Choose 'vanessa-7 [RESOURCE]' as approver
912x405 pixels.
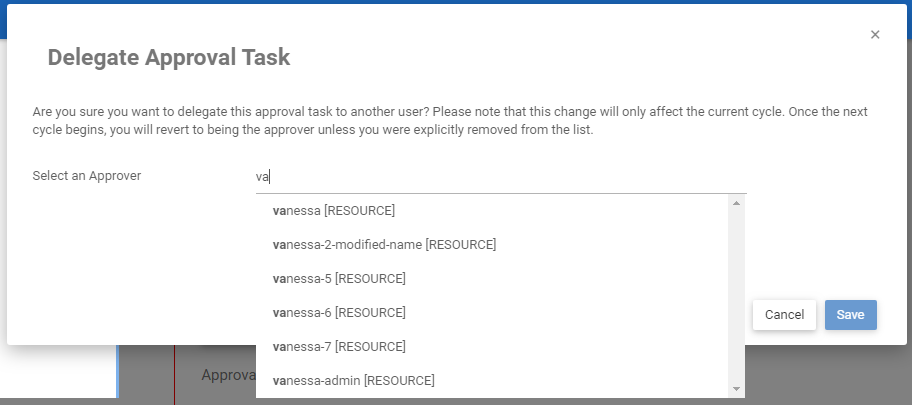click(338, 347)
